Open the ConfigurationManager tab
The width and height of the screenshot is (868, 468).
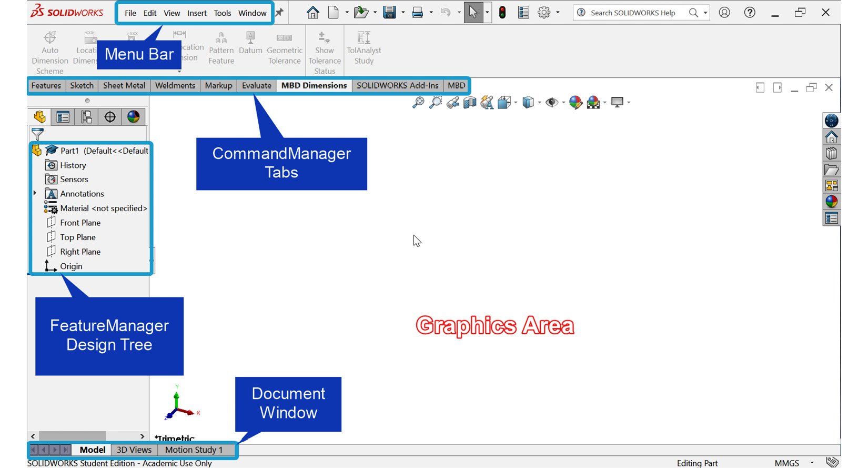coord(86,117)
